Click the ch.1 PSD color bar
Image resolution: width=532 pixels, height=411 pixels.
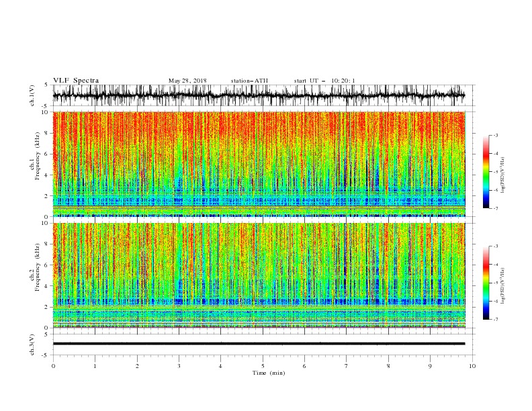(x=486, y=171)
